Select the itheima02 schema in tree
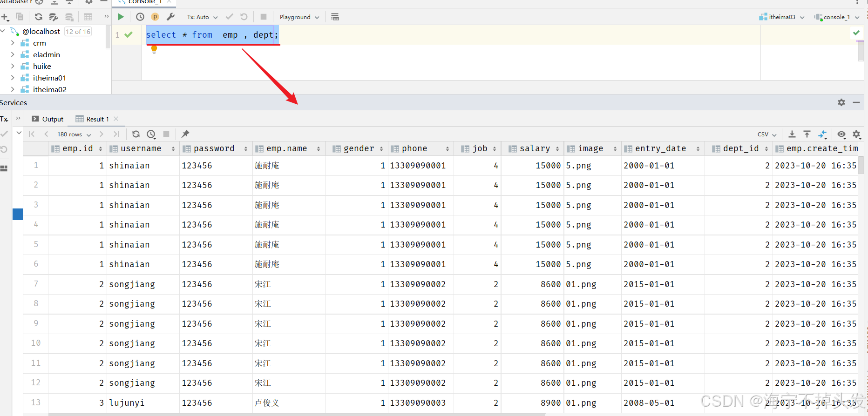868x416 pixels. tap(49, 89)
